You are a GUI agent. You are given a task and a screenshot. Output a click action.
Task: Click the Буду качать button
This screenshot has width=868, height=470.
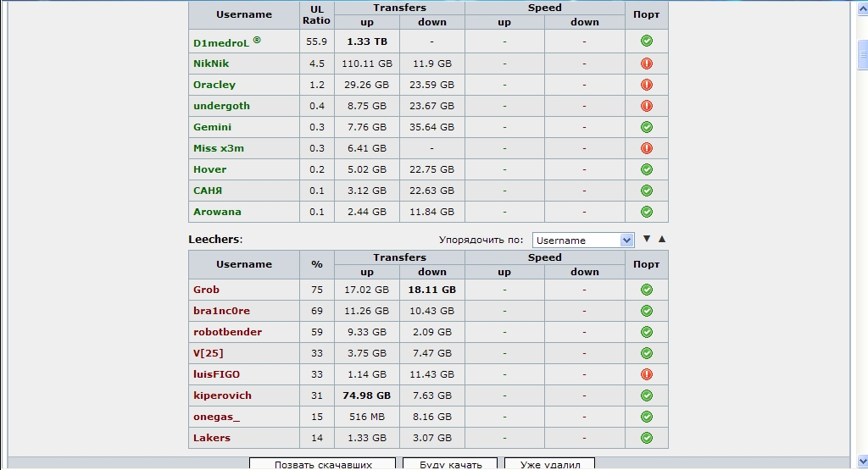tap(450, 463)
